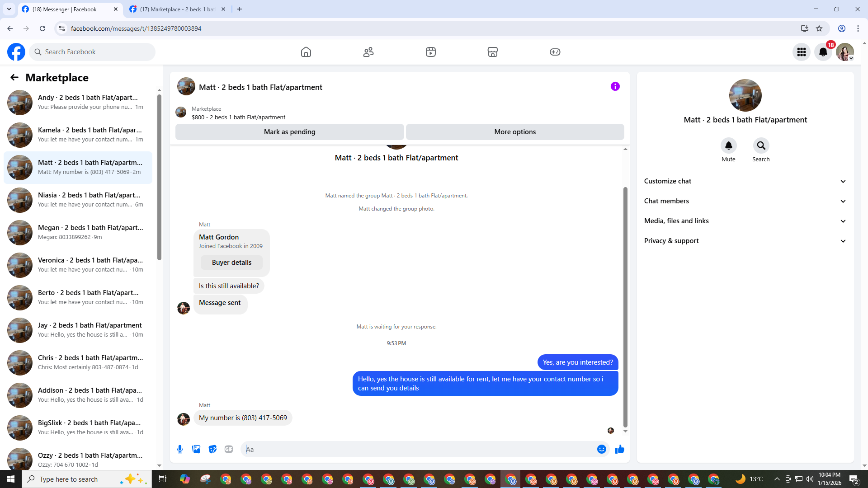
Task: Toggle the purple conversation info icon
Action: click(x=615, y=86)
